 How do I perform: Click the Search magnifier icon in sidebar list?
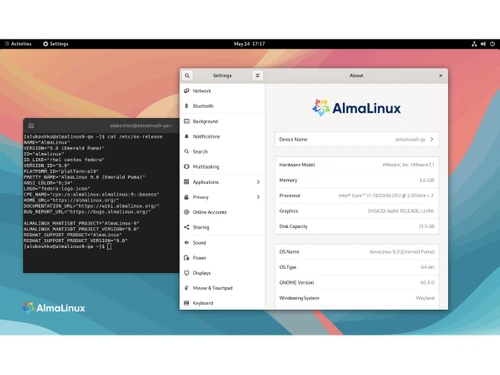click(187, 151)
